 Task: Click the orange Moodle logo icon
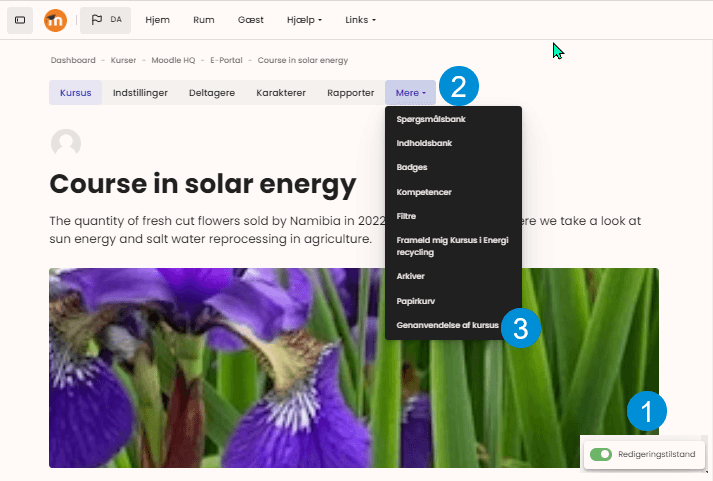tap(55, 20)
